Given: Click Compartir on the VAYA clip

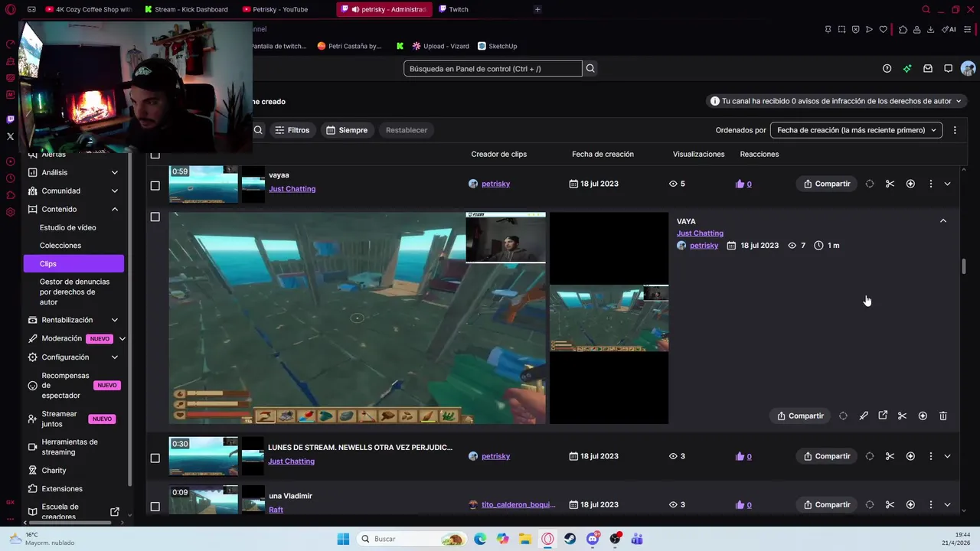Looking at the screenshot, I should [800, 416].
